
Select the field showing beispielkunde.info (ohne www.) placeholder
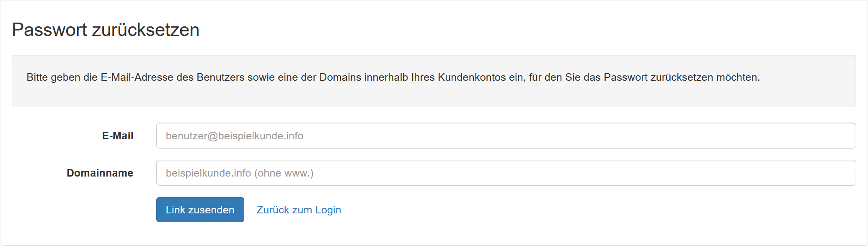click(x=506, y=173)
